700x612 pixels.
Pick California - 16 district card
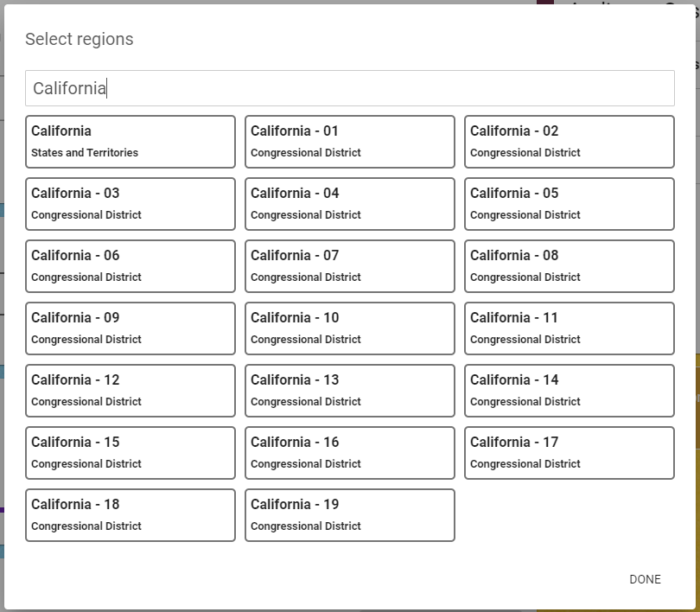pos(350,453)
